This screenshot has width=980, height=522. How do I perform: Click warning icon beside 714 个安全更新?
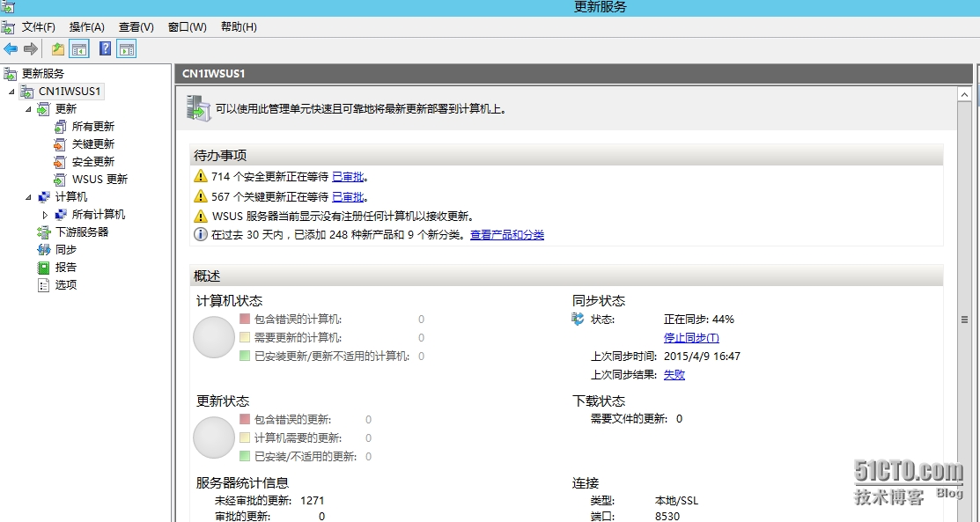(x=200, y=176)
